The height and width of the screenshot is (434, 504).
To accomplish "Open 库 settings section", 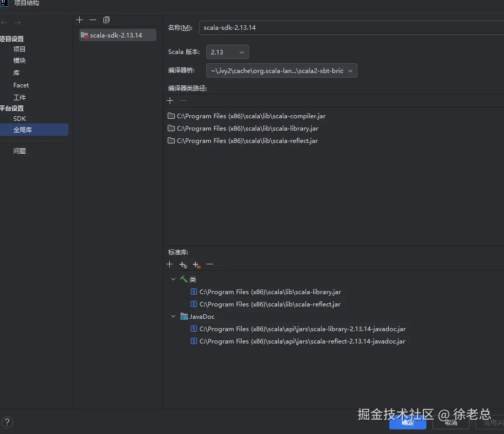I will pos(16,73).
